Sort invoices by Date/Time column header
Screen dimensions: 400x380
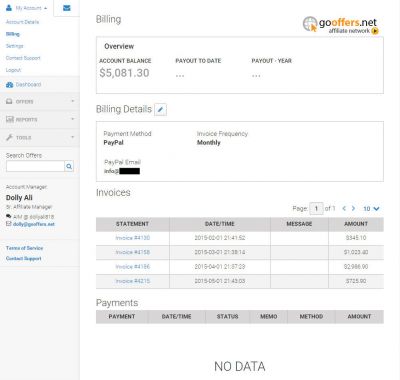[220, 224]
